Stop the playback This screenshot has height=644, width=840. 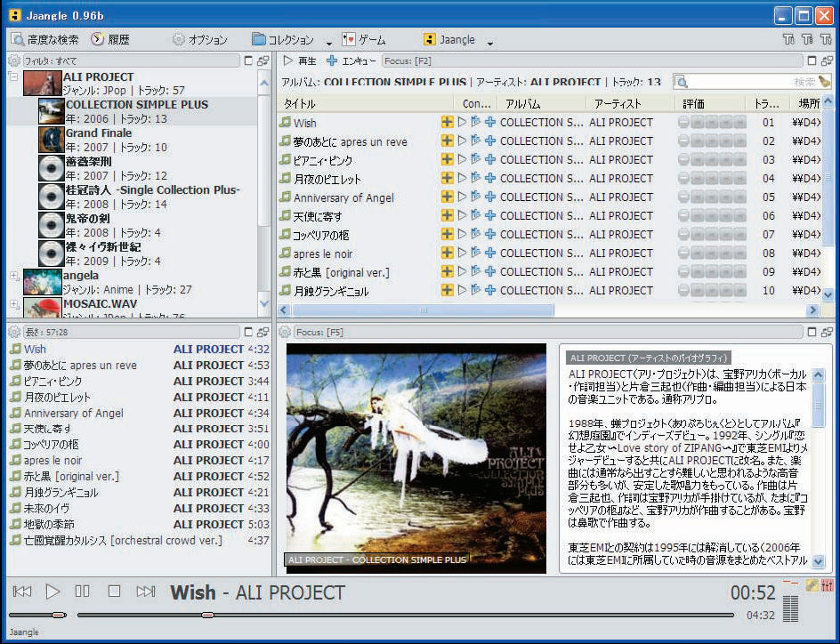[114, 592]
